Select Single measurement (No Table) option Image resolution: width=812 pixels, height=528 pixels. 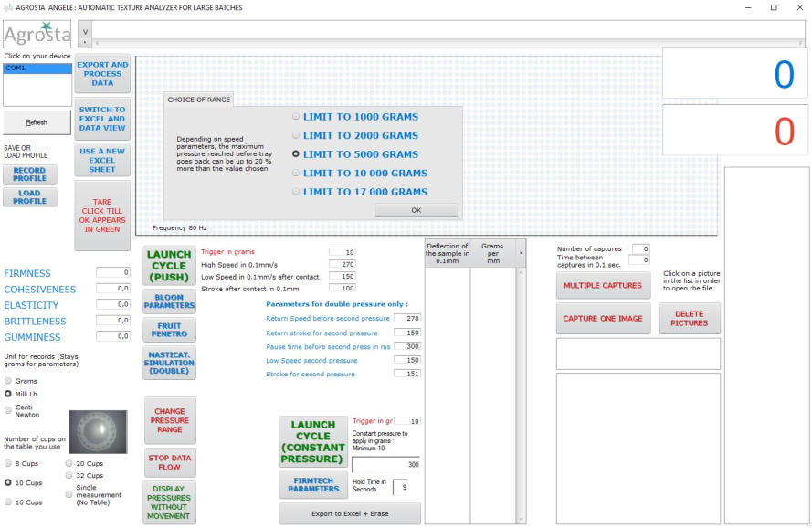pyautogui.click(x=69, y=494)
